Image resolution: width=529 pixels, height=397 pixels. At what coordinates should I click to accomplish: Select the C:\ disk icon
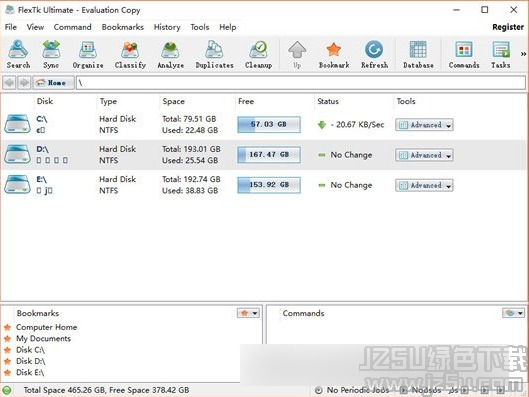(x=17, y=124)
